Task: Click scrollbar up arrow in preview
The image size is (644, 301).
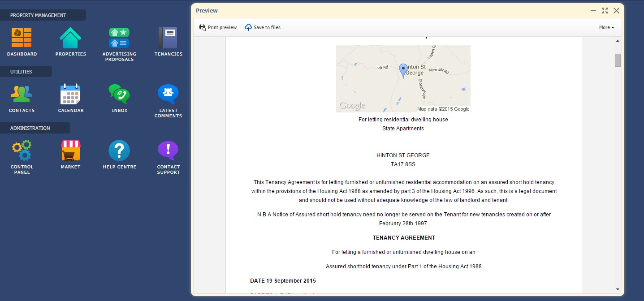Action: coord(618,41)
